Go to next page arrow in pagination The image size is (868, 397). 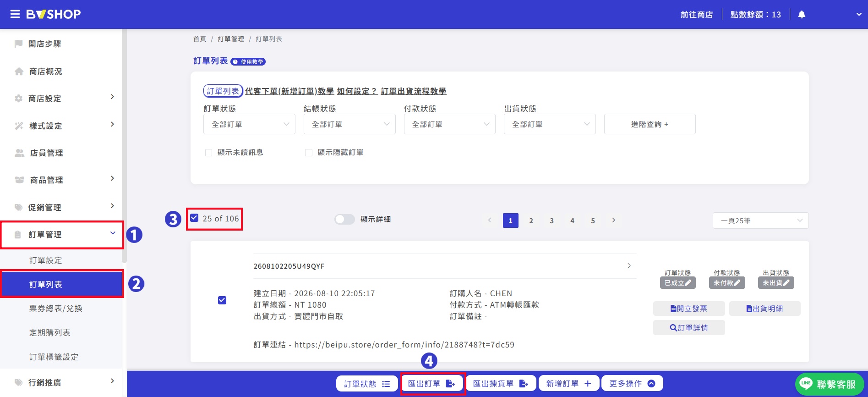click(614, 221)
